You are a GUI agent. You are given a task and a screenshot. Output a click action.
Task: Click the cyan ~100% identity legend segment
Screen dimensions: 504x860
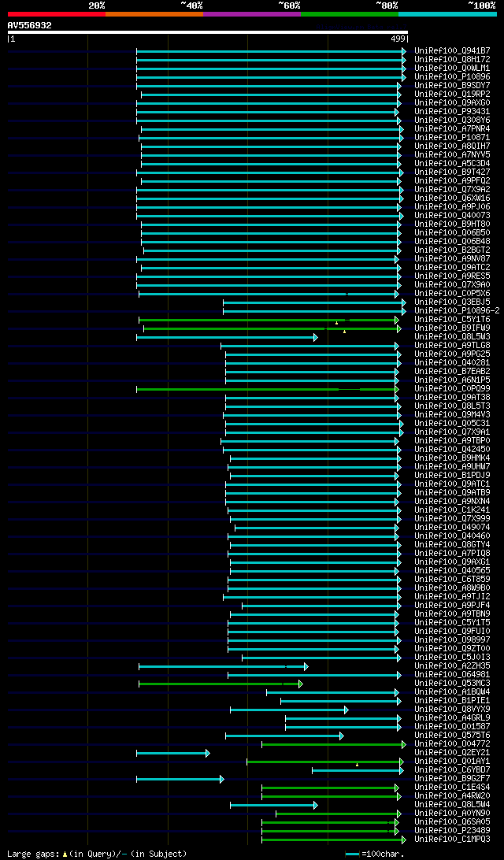447,13
